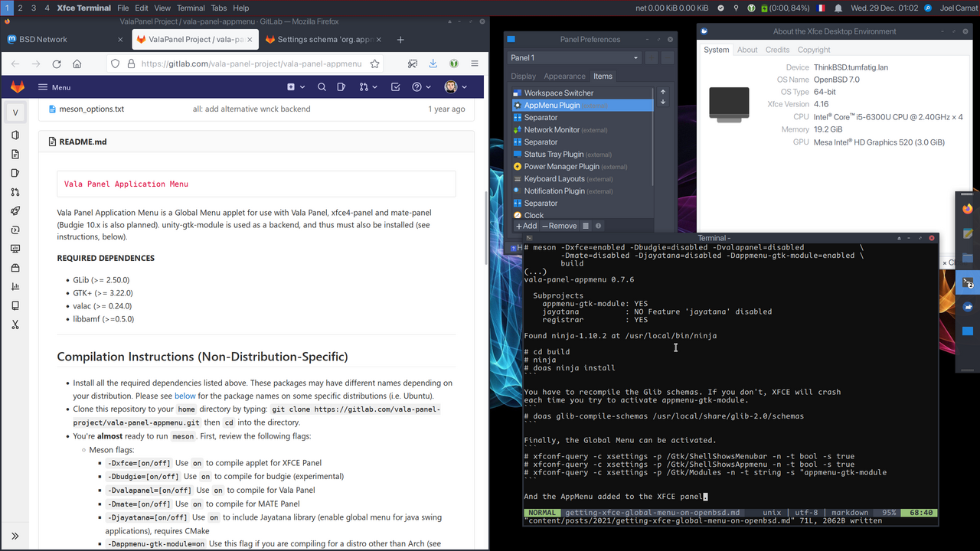Open the Tabs menu in global menu bar
Viewport: 980px width, 551px height.
click(x=219, y=8)
